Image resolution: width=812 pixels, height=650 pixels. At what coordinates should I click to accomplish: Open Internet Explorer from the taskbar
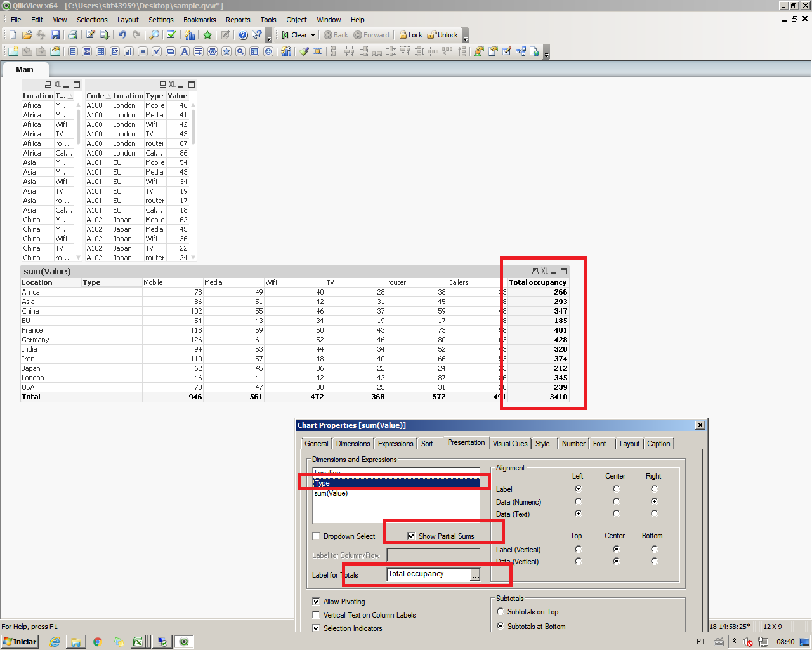[55, 642]
